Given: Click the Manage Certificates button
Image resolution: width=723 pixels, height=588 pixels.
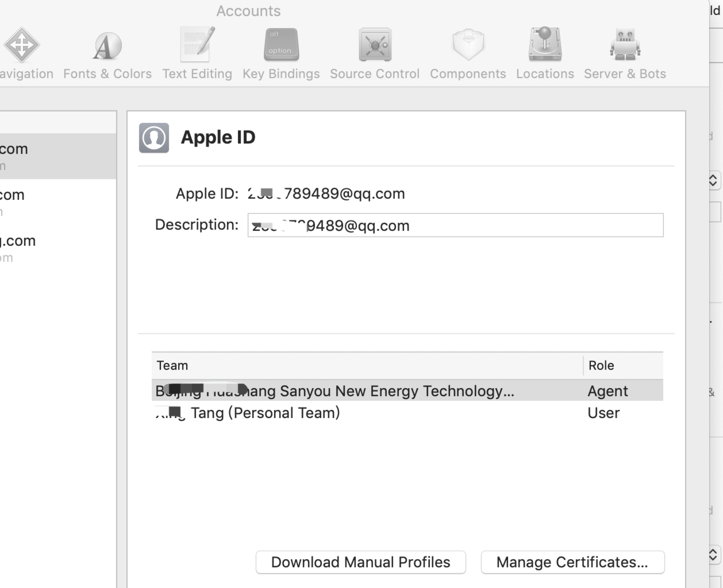Looking at the screenshot, I should point(572,562).
